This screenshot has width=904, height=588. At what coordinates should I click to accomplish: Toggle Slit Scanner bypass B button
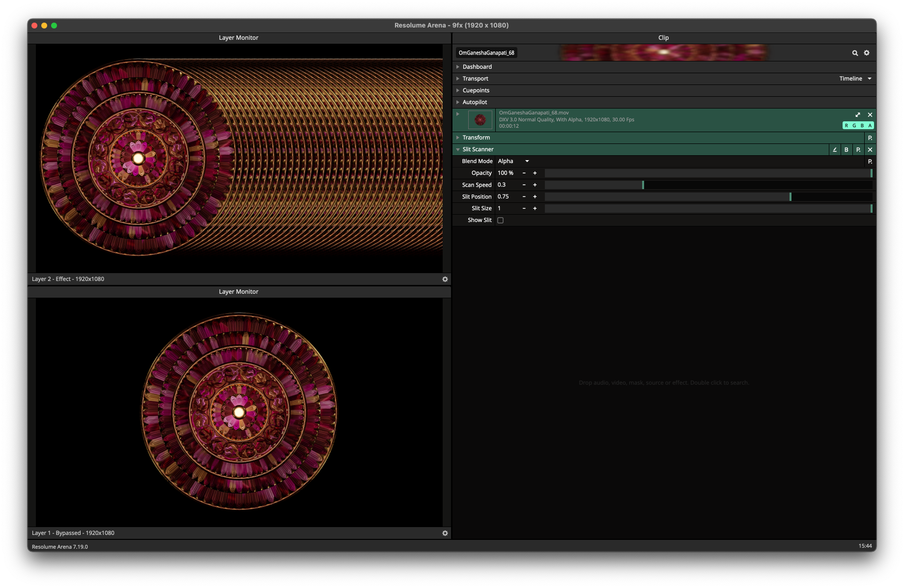click(847, 150)
